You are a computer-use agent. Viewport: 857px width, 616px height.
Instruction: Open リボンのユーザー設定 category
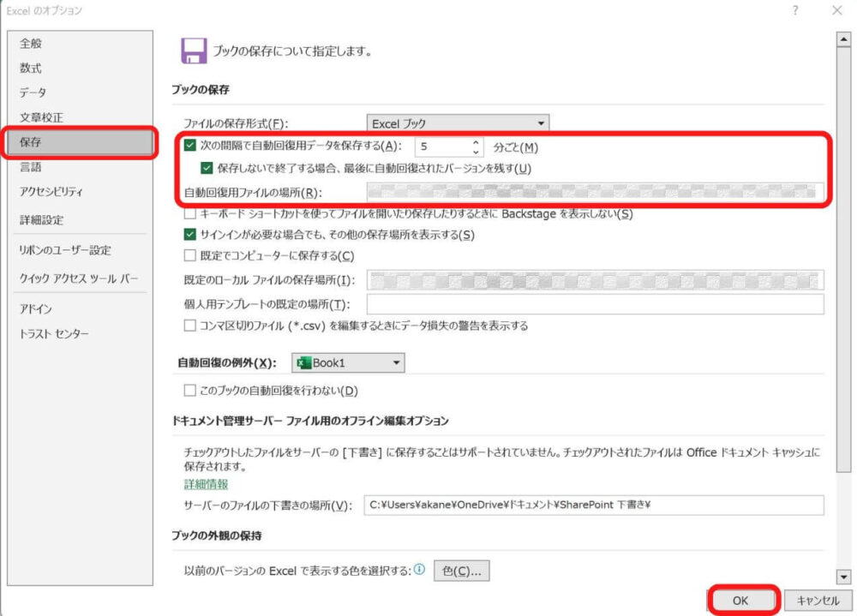coord(80,250)
